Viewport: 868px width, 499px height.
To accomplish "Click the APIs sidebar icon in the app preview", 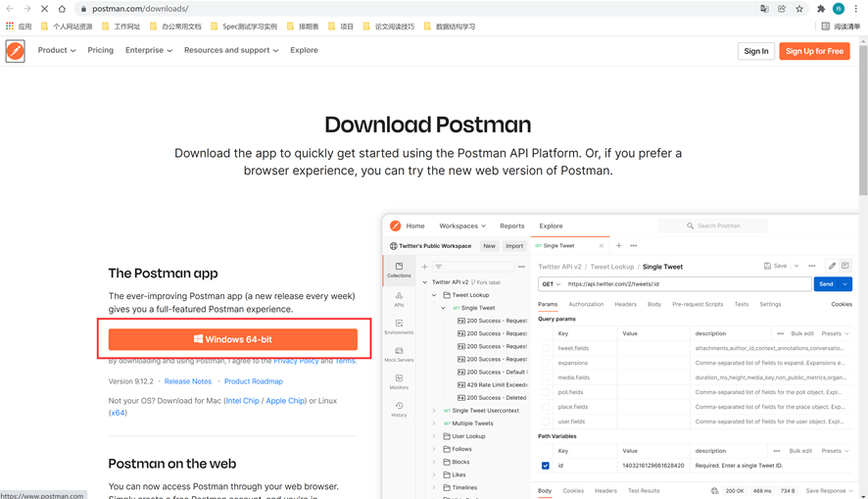I will 399,299.
